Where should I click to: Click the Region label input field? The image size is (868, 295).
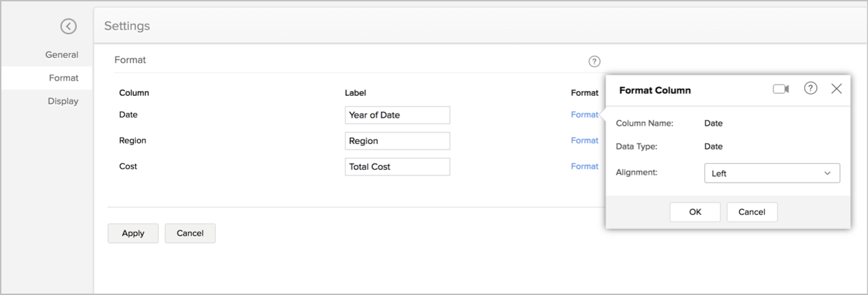point(397,141)
